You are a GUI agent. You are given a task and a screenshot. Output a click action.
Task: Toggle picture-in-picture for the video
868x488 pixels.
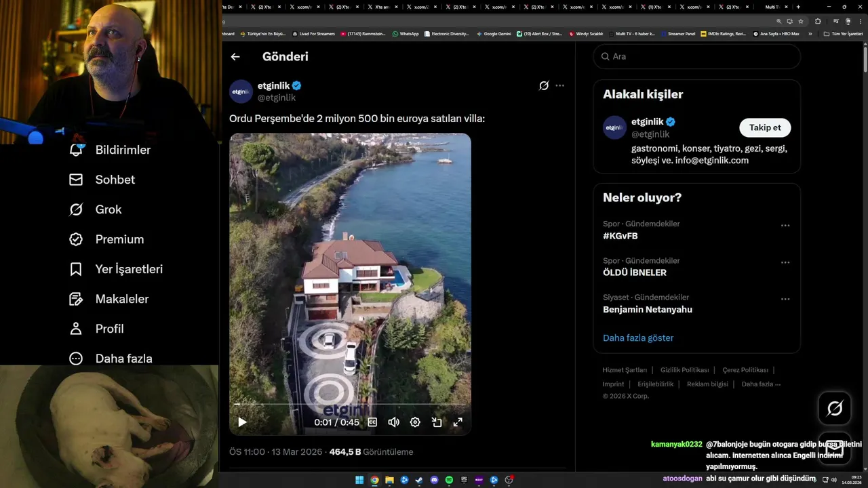[437, 422]
